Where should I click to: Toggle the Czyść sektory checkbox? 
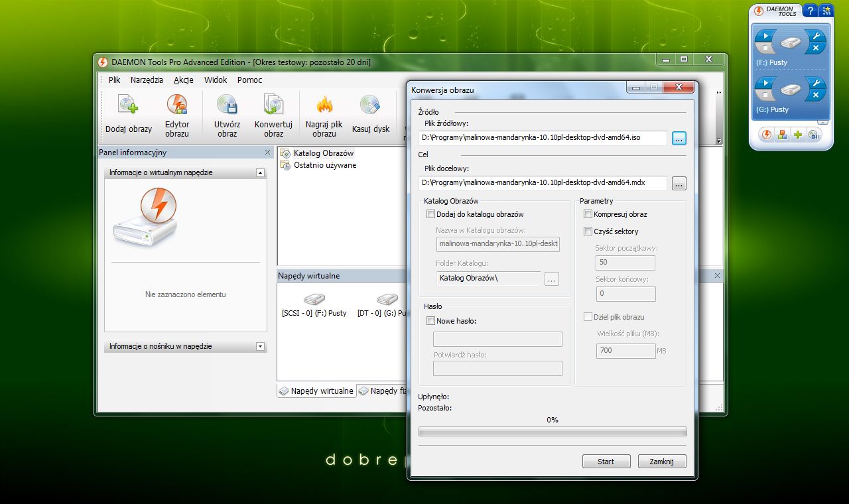coord(588,231)
